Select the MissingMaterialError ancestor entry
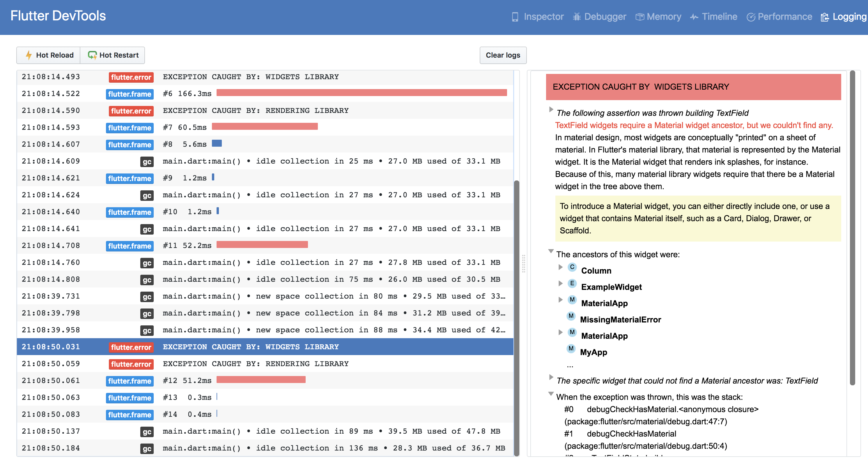868x461 pixels. click(x=620, y=320)
